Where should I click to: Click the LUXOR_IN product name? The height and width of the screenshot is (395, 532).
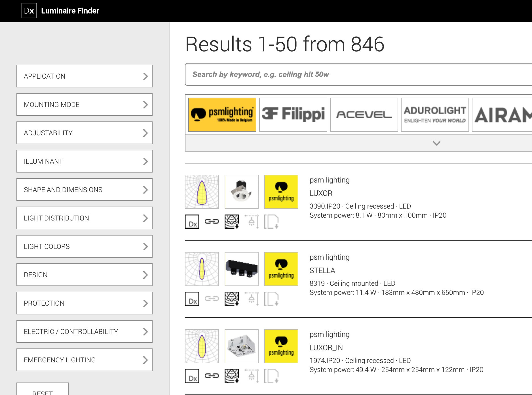tap(326, 348)
